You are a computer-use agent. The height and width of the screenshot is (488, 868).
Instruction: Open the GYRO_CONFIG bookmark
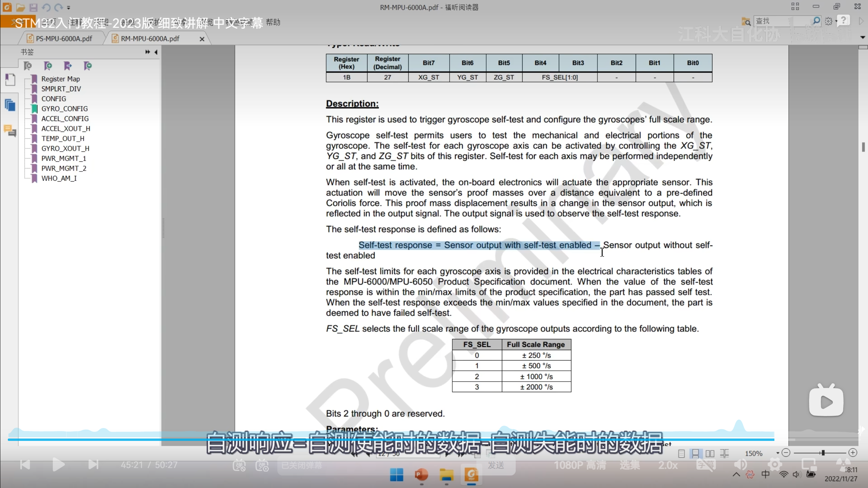coord(64,109)
